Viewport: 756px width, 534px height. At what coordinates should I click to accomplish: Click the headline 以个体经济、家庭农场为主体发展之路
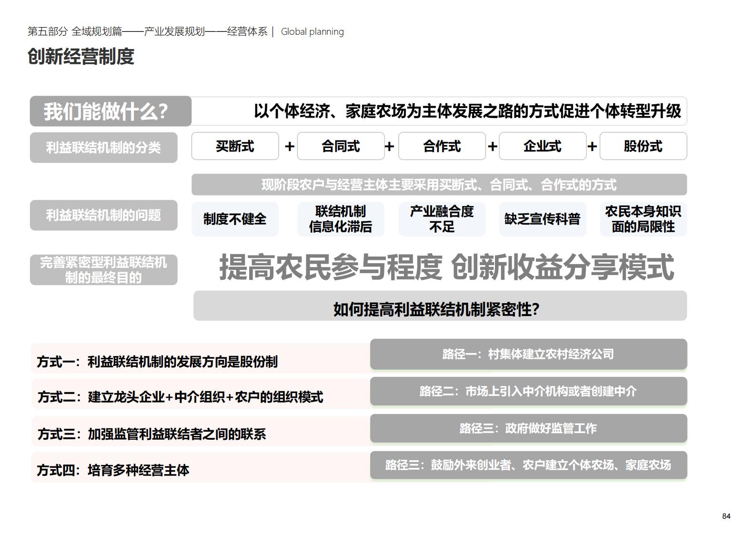click(x=467, y=111)
